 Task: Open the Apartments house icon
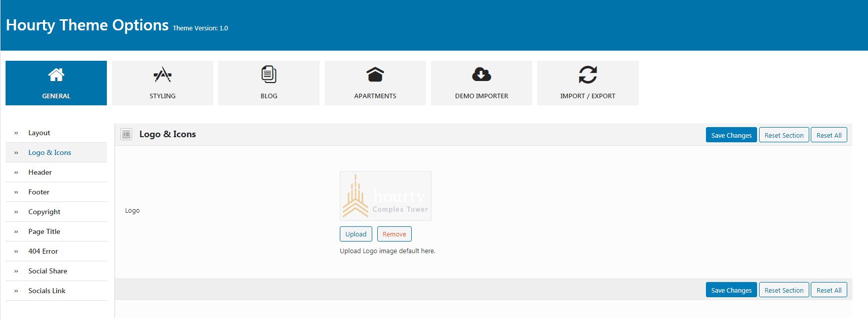click(375, 75)
